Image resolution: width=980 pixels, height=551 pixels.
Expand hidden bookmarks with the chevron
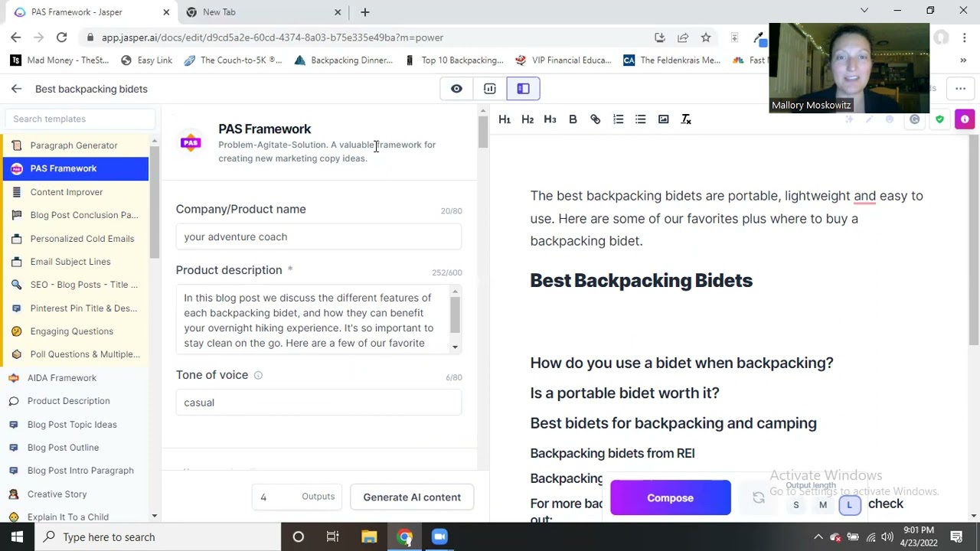pyautogui.click(x=963, y=60)
